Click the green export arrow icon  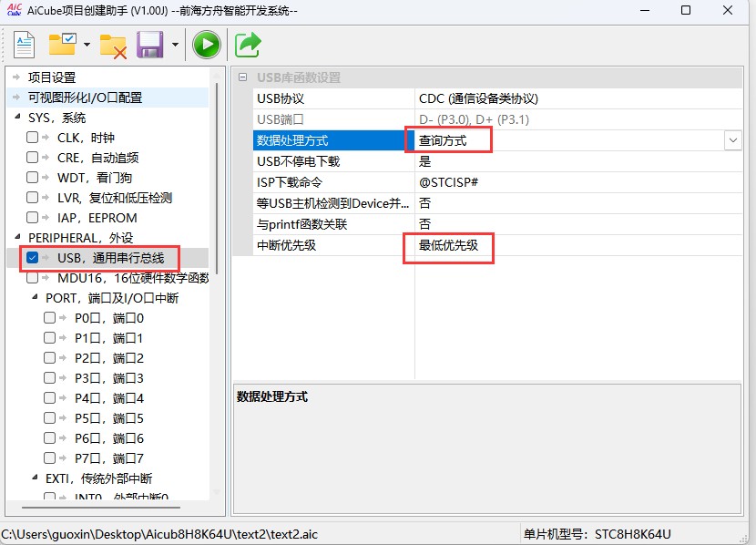point(248,45)
